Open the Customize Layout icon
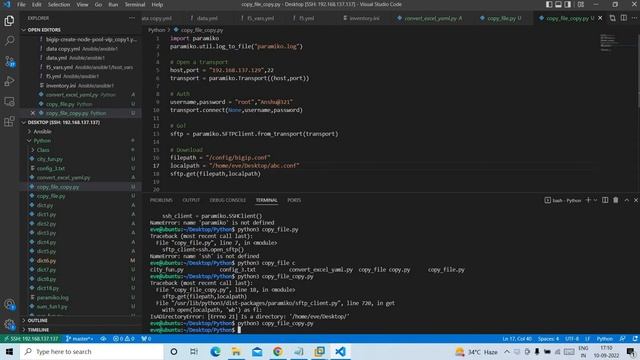 click(x=580, y=4)
